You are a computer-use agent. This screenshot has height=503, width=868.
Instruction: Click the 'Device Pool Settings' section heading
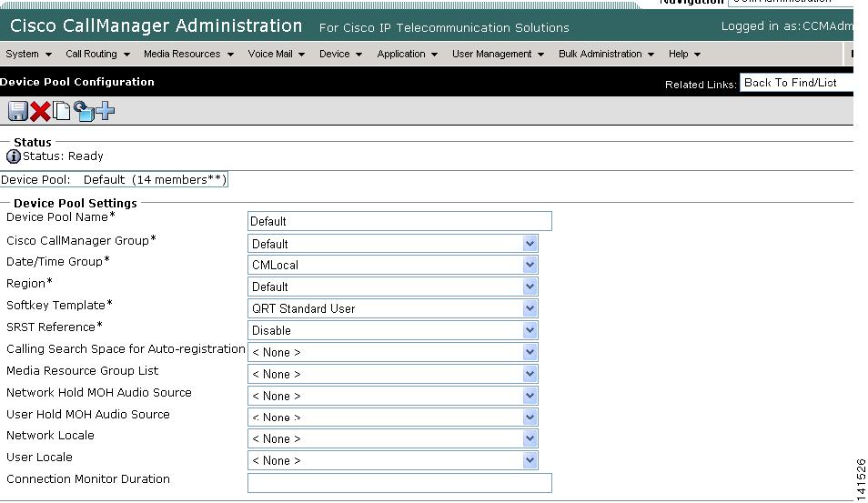(76, 203)
